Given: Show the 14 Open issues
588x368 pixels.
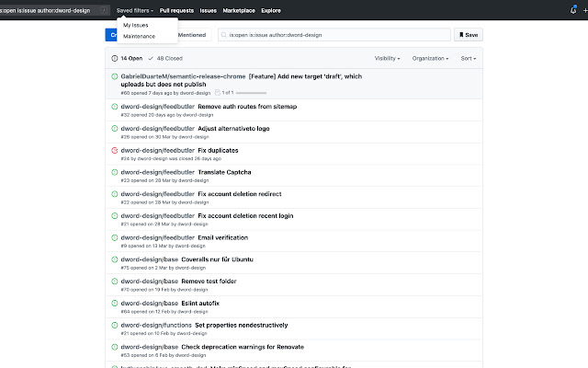Looking at the screenshot, I should [130, 58].
